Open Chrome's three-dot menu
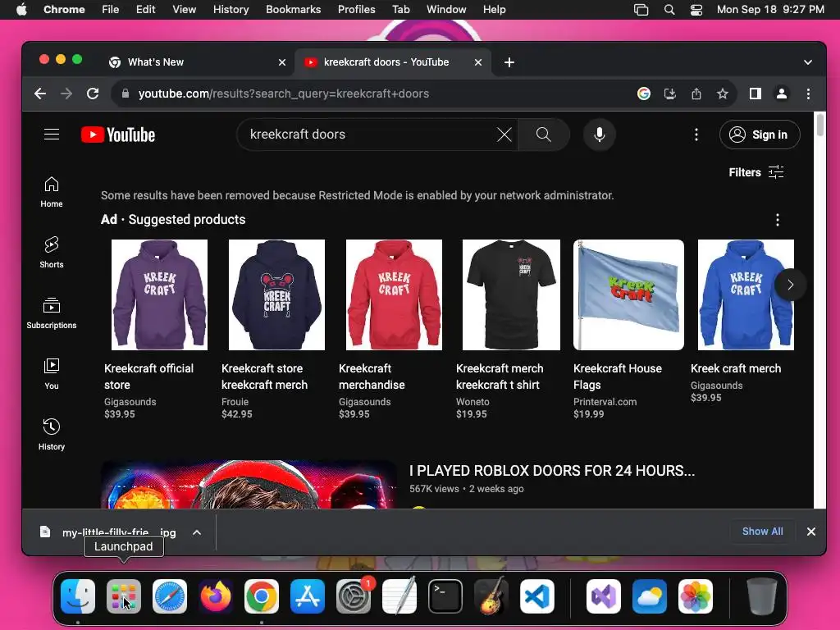Screen dimensions: 840x630 point(808,94)
